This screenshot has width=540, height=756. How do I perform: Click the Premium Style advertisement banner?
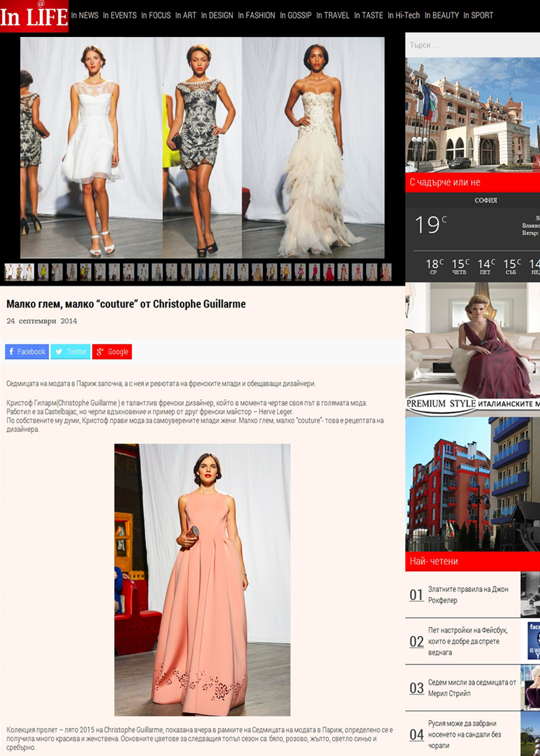473,349
